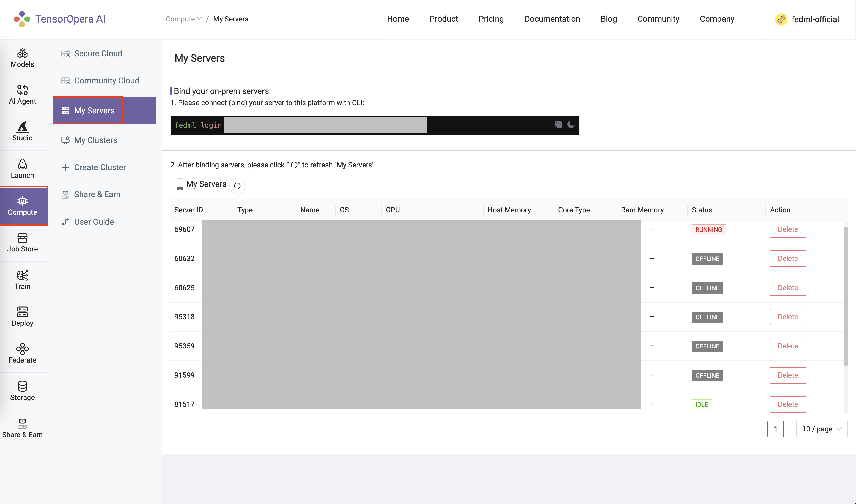
Task: Click the TensorOpera AI logo
Action: pyautogui.click(x=59, y=19)
